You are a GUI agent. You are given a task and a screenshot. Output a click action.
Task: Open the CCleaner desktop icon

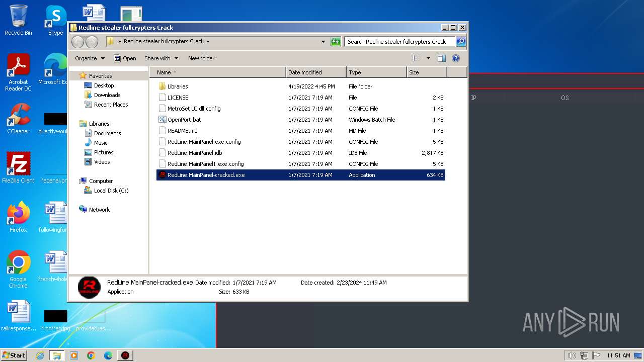click(18, 119)
